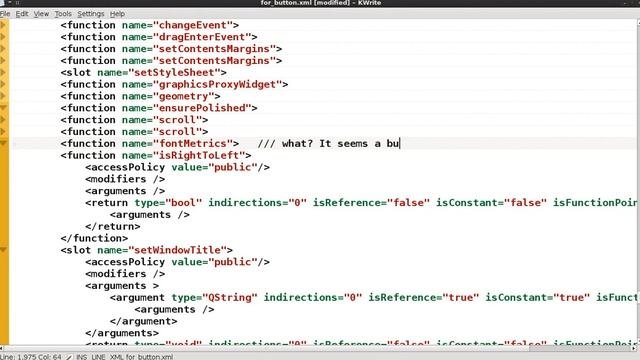Click isReference="true" on the QString argument line
This screenshot has height=360, width=640.
[423, 298]
